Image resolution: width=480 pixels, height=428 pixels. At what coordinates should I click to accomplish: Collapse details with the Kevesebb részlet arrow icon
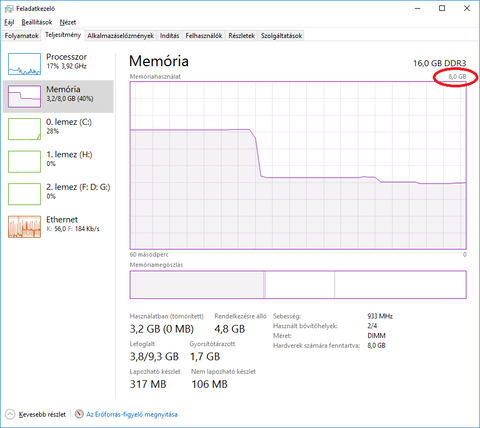(10, 414)
